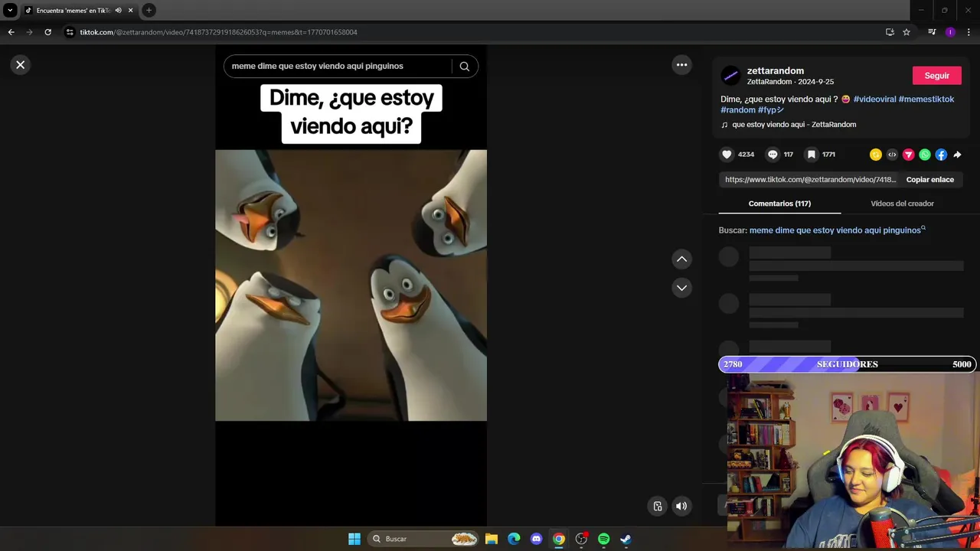This screenshot has width=980, height=551.
Task: Send to friends with red paper-plane icon
Action: pos(909,155)
